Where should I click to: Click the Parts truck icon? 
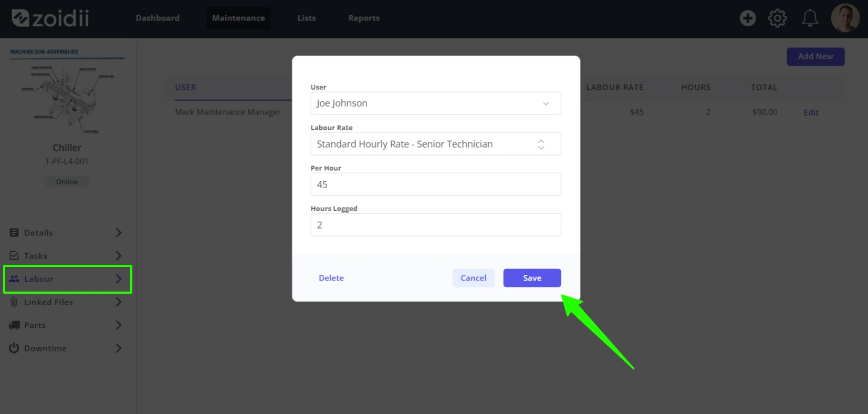[x=14, y=325]
